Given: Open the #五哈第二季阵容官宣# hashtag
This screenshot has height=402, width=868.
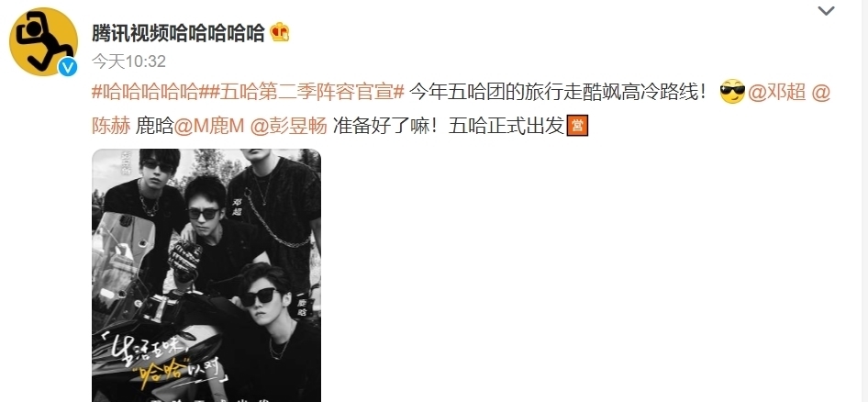Looking at the screenshot, I should point(302,92).
